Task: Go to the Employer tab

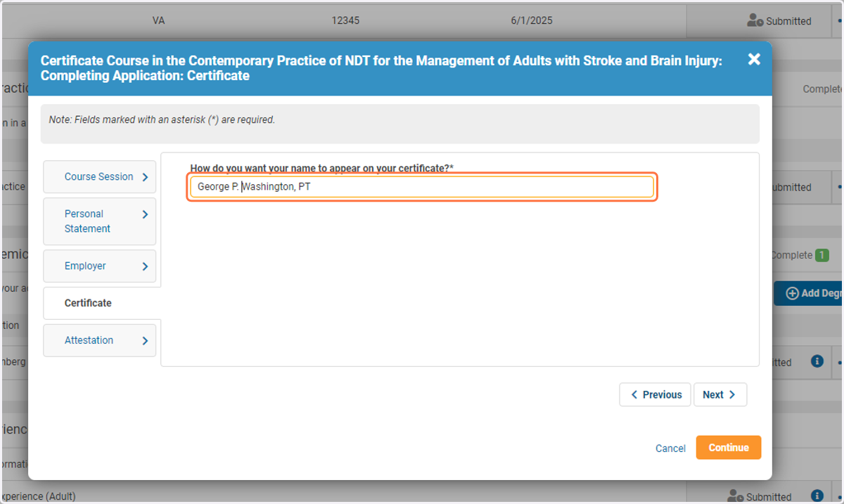Action: tap(99, 266)
